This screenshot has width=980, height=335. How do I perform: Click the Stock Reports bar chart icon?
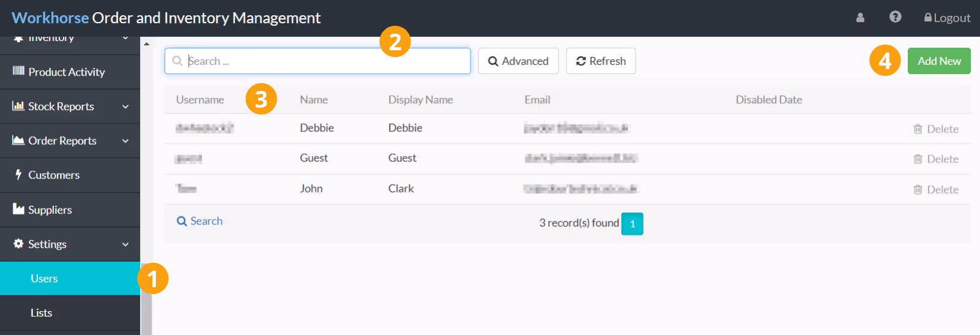tap(18, 106)
